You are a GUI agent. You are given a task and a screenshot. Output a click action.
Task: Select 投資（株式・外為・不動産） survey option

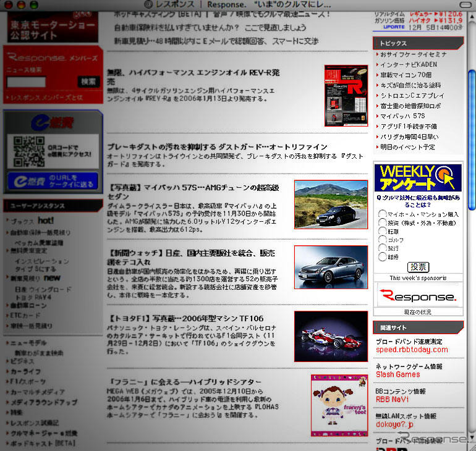382,222
